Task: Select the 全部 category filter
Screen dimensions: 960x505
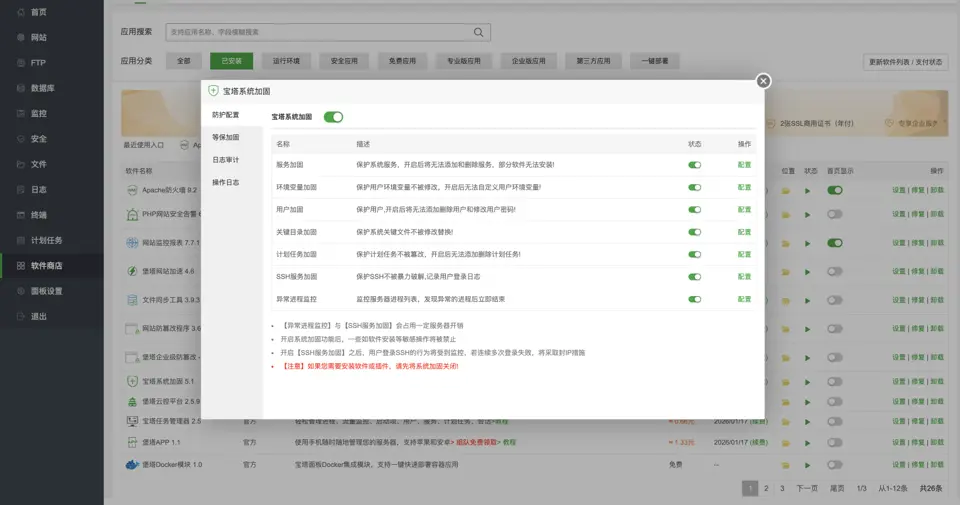Action: pos(184,61)
